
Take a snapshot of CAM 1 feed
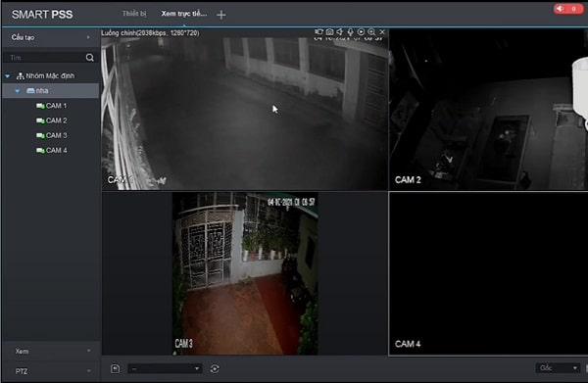tap(329, 32)
